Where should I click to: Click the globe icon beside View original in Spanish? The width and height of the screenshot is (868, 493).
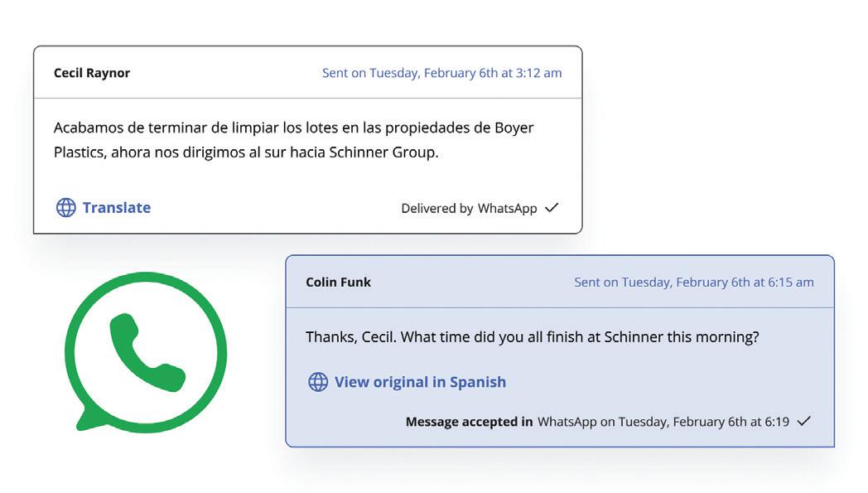pyautogui.click(x=318, y=382)
